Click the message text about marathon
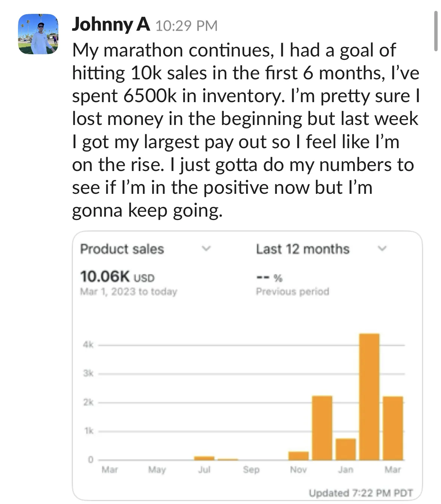This screenshot has width=441, height=504. click(x=246, y=130)
